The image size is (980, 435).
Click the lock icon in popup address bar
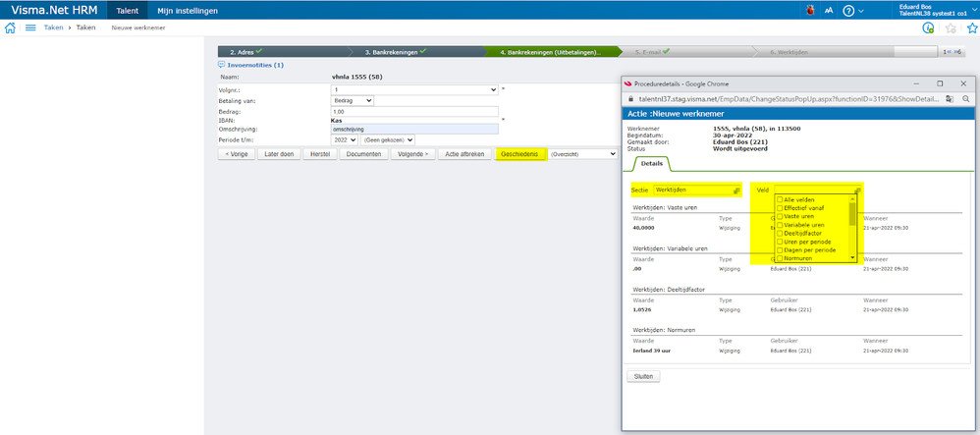click(x=630, y=99)
